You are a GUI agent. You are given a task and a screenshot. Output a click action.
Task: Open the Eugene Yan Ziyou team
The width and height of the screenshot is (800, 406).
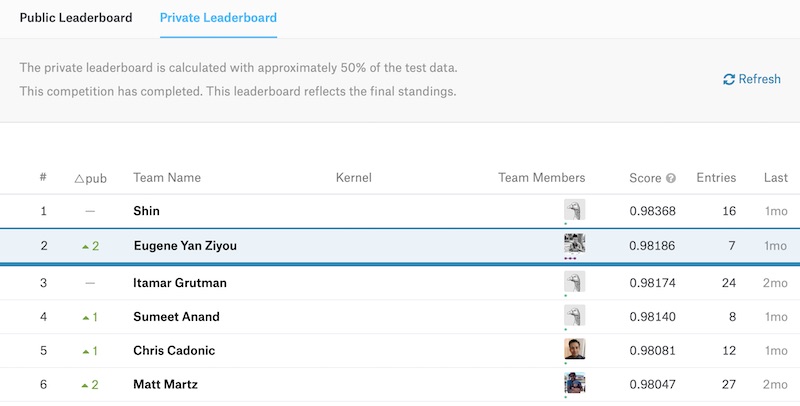[185, 246]
